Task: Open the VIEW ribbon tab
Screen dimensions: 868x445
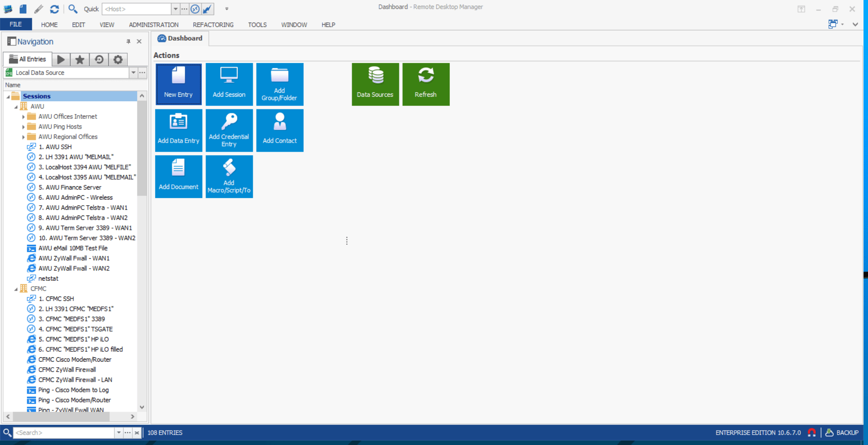Action: pyautogui.click(x=107, y=25)
